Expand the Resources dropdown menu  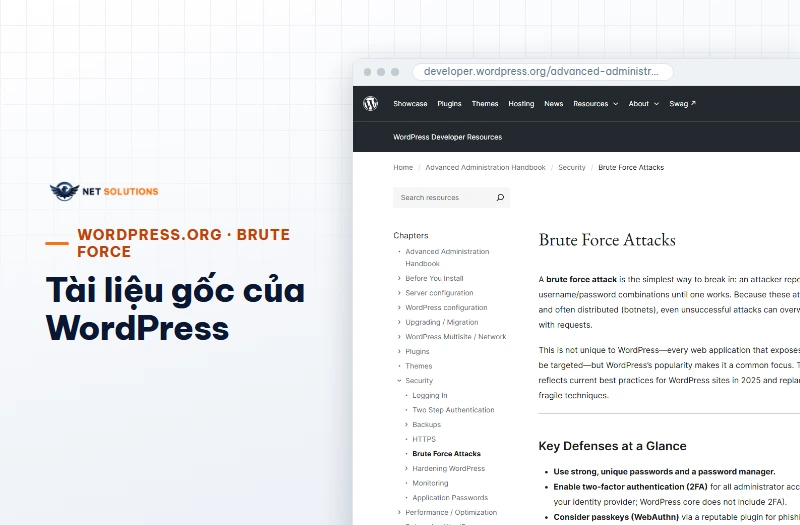[595, 104]
